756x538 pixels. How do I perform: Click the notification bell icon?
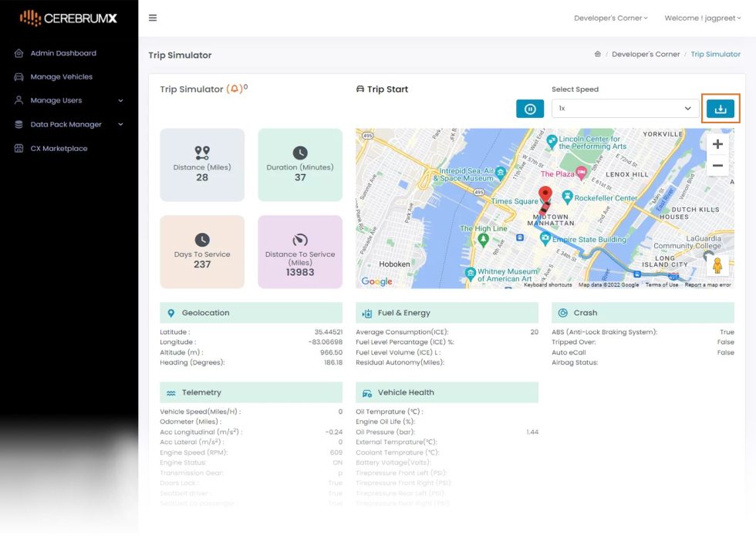tap(235, 89)
